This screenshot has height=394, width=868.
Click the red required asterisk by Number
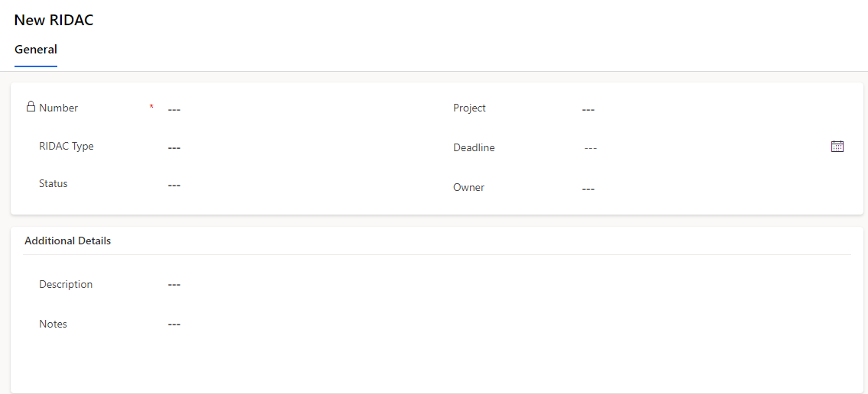click(151, 106)
